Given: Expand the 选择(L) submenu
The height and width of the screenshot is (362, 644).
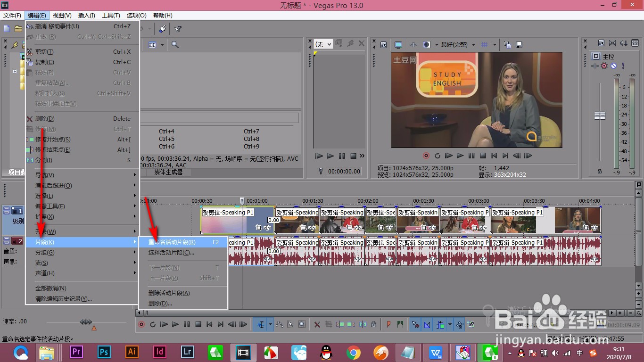Looking at the screenshot, I should [83, 196].
